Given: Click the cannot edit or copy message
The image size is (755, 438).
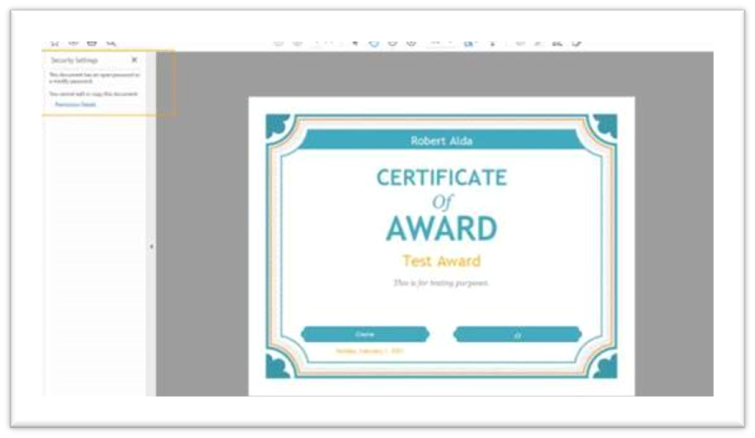Looking at the screenshot, I should pos(93,94).
